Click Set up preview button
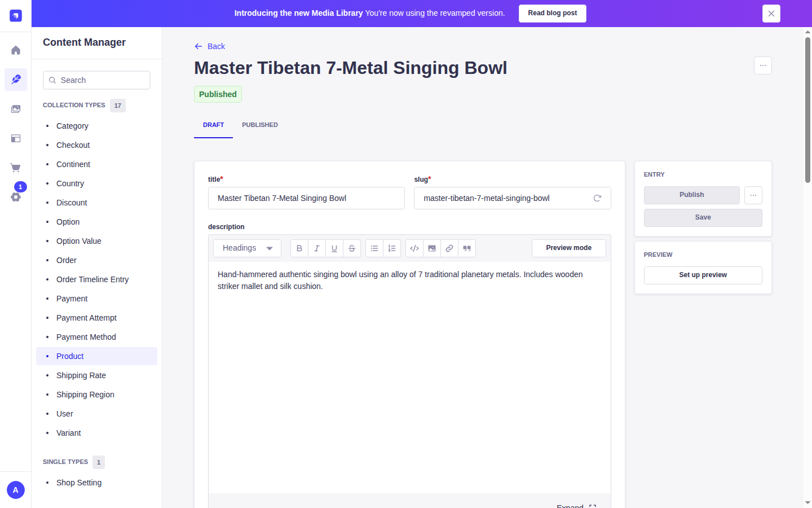The width and height of the screenshot is (812, 508). point(703,275)
